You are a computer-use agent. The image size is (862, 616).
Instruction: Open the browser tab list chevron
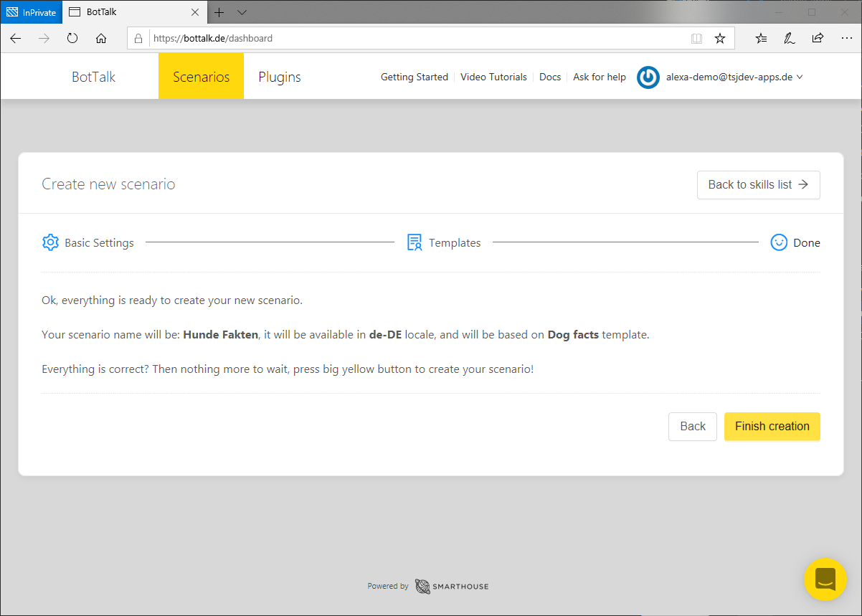pos(242,12)
